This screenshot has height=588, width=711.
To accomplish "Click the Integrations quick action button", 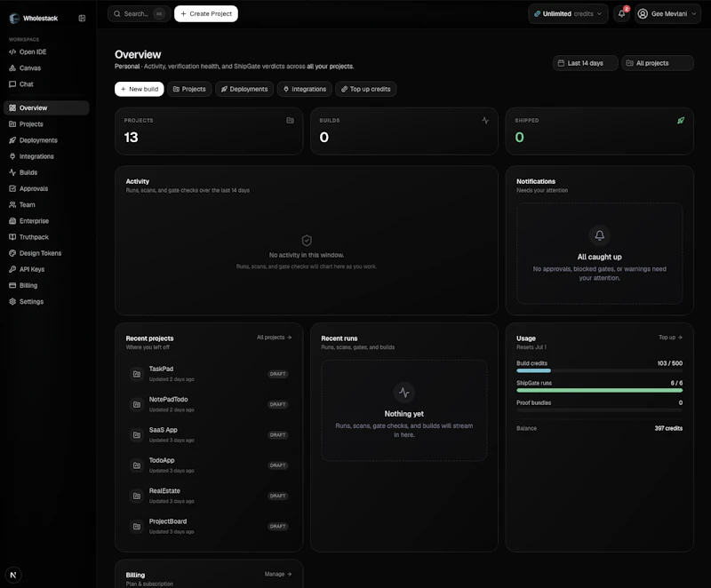I will pyautogui.click(x=305, y=89).
